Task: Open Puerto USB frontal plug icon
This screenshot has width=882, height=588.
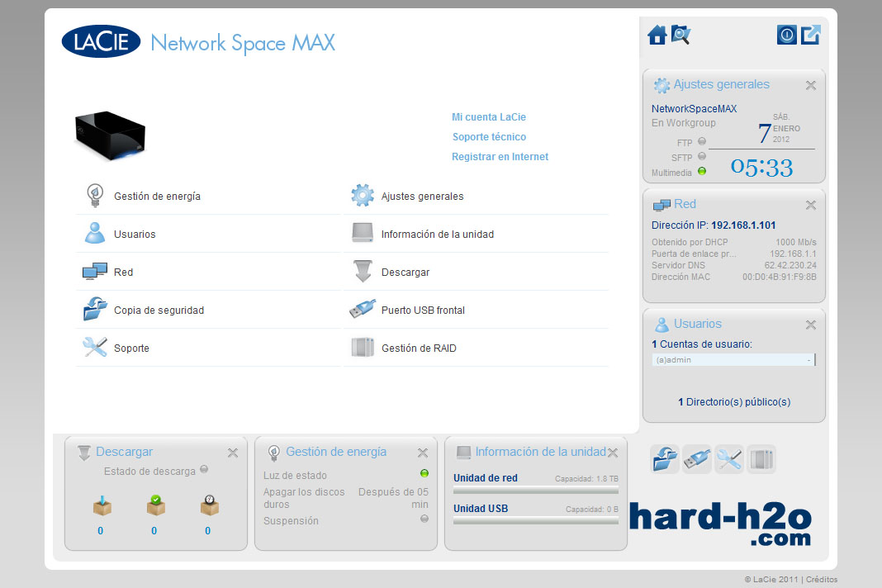Action: coord(363,309)
